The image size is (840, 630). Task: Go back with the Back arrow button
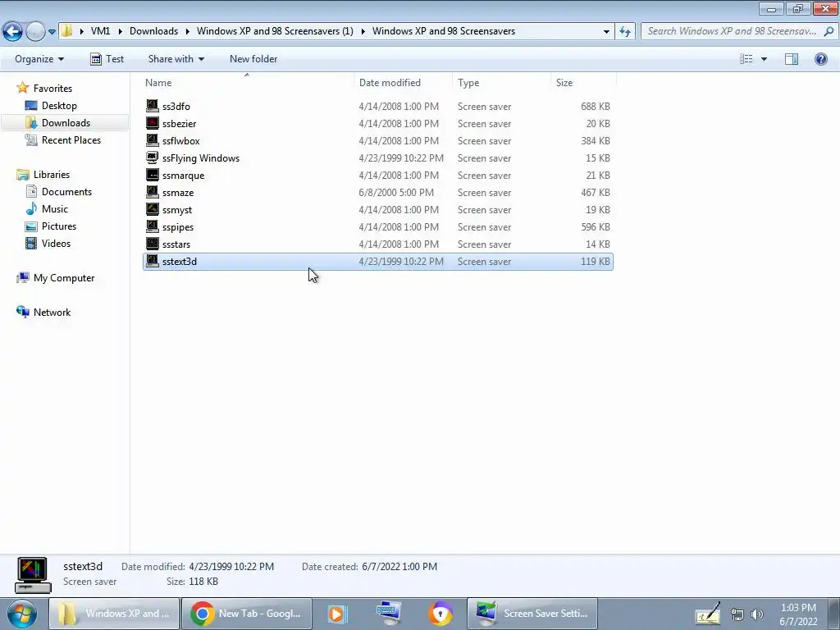13,31
